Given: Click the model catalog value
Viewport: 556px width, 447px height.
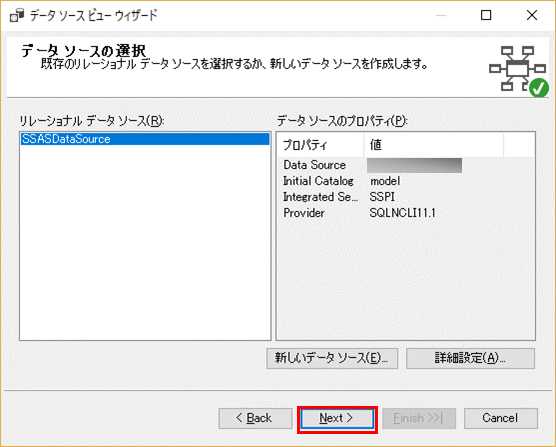Looking at the screenshot, I should pyautogui.click(x=385, y=181).
